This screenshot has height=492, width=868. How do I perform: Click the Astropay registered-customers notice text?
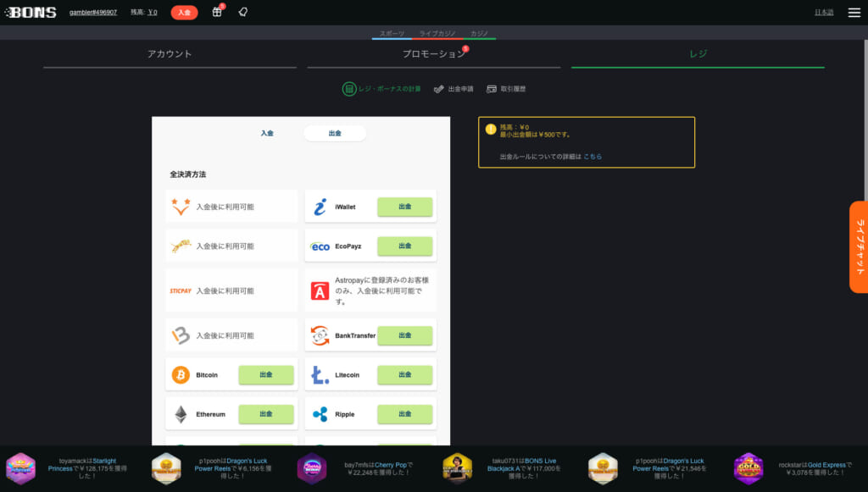[382, 290]
